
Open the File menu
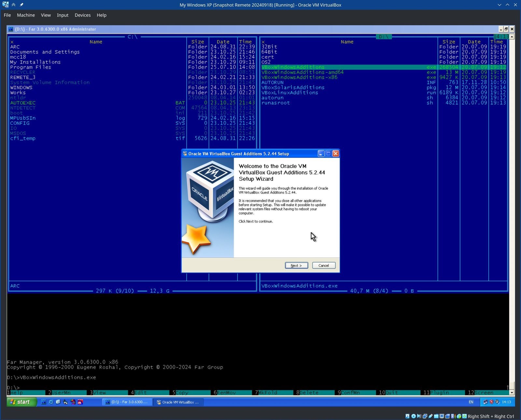[x=7, y=15]
